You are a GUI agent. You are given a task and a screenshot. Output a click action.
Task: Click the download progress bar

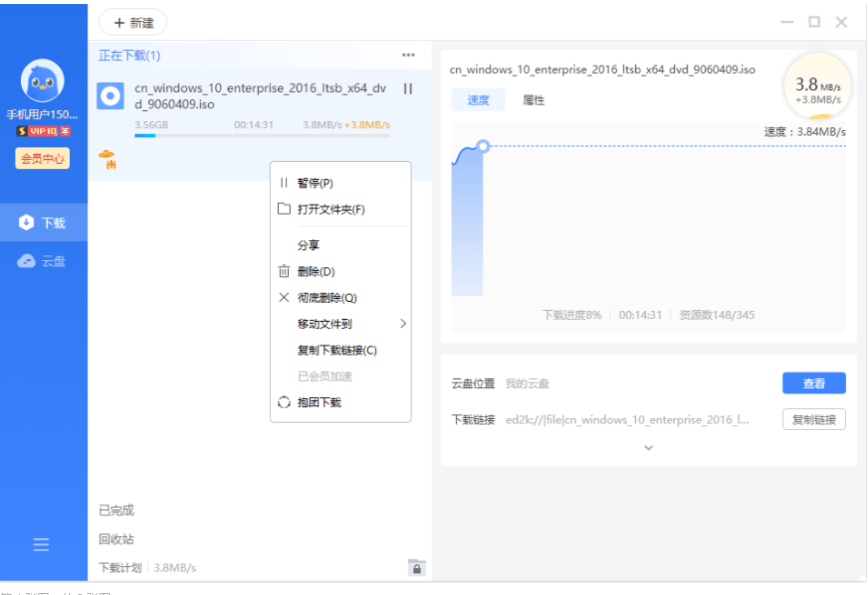coord(262,136)
